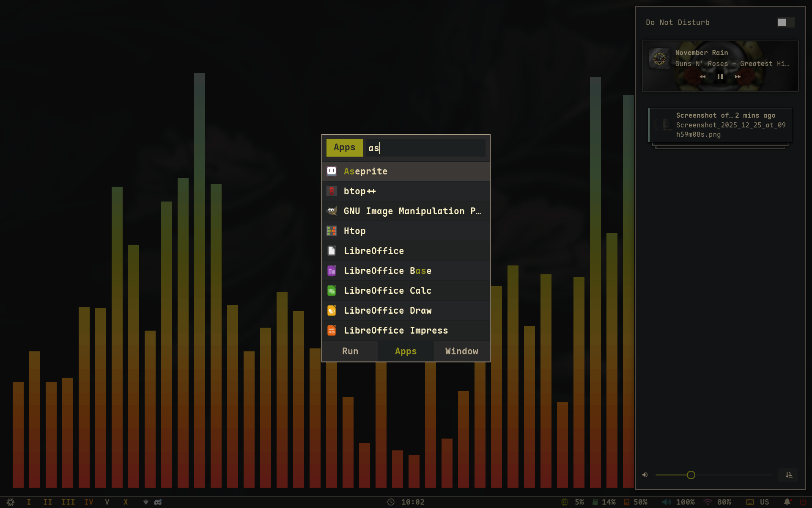Click the notification bell in status bar
Screen dimensions: 812x508
coord(787,502)
